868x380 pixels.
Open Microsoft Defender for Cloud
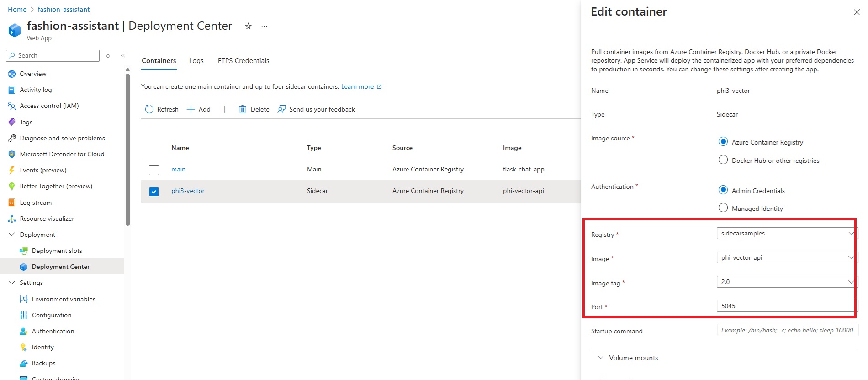click(62, 154)
